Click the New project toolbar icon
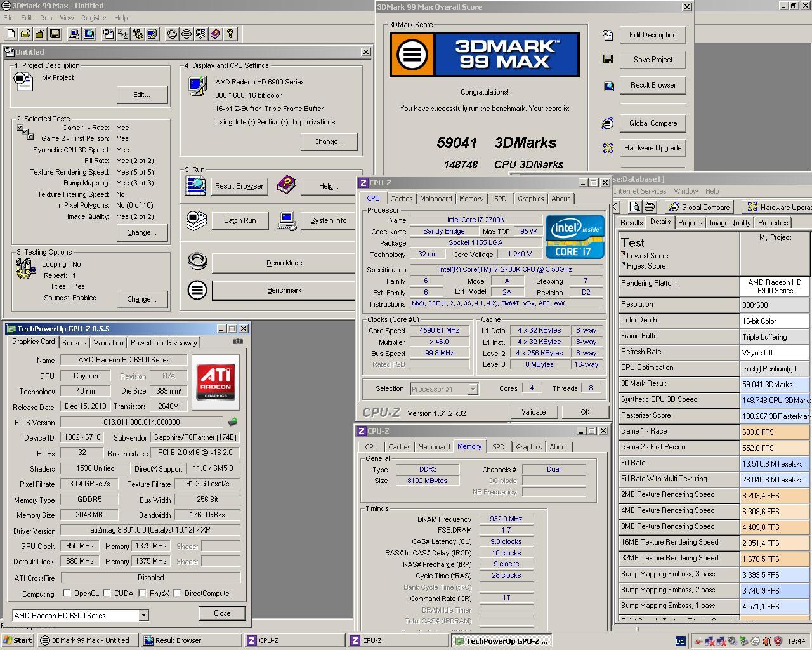This screenshot has width=812, height=650. click(x=11, y=34)
